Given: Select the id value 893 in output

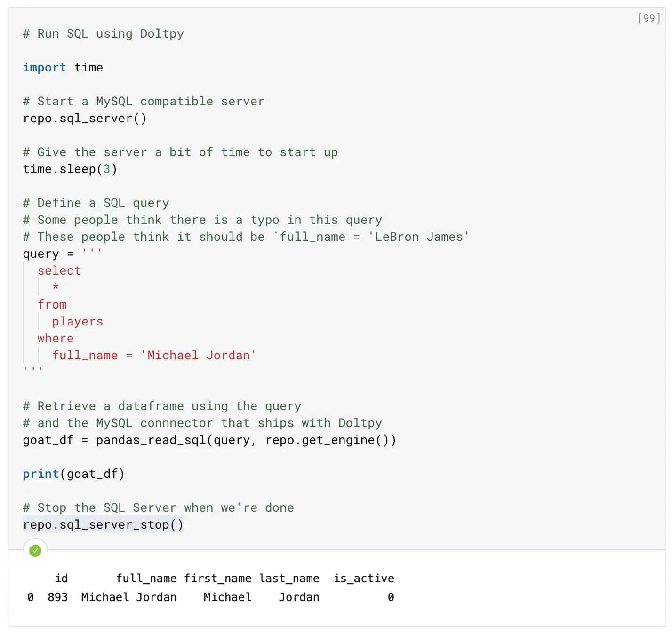Looking at the screenshot, I should click(57, 597).
